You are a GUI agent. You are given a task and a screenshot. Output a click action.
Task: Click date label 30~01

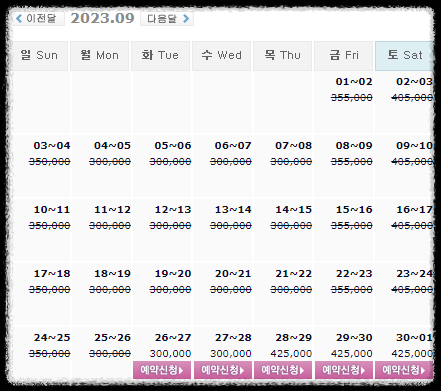click(x=414, y=338)
